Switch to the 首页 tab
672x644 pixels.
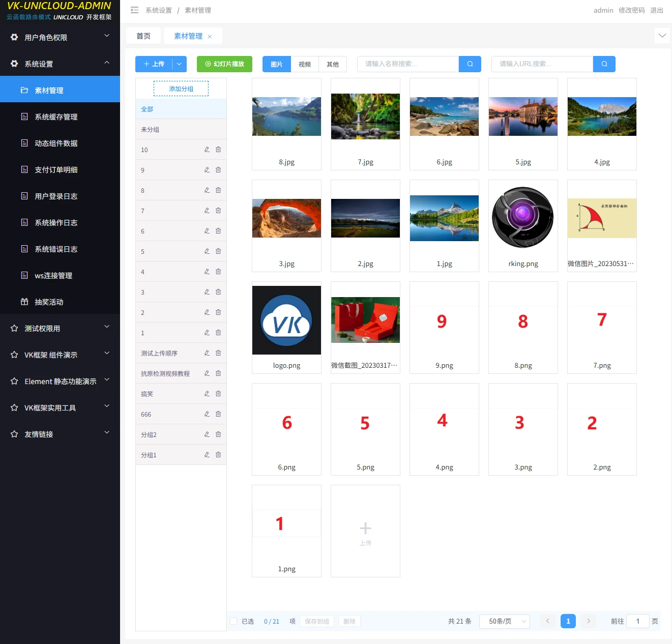click(143, 36)
